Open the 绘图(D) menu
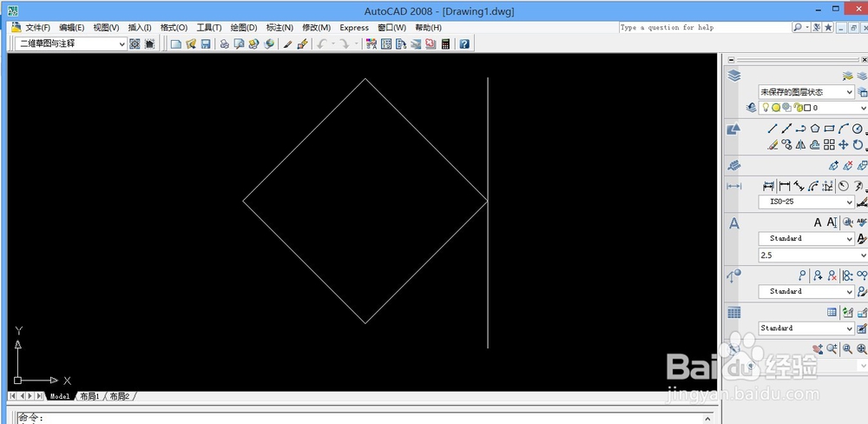 tap(244, 28)
